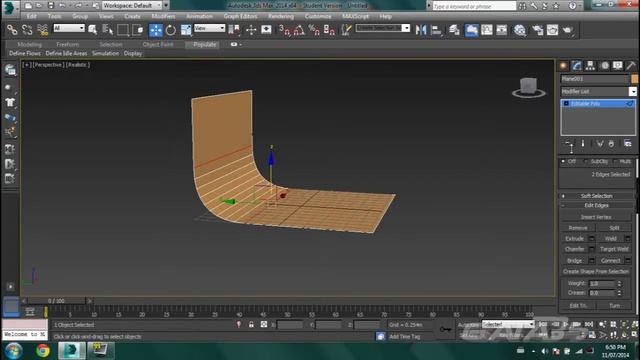Activate the Select and Scale tool

(x=186, y=30)
